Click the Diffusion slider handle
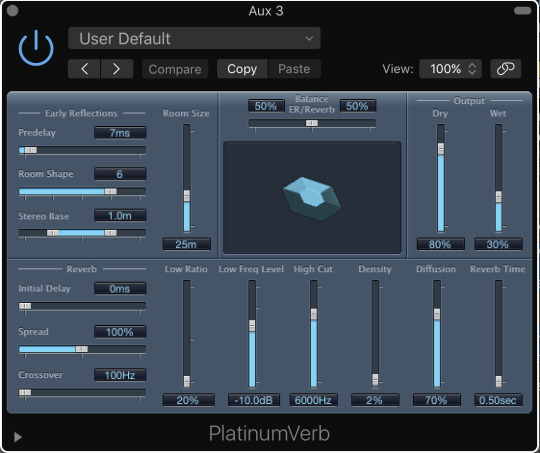Viewport: 540px width, 453px height. [x=437, y=314]
